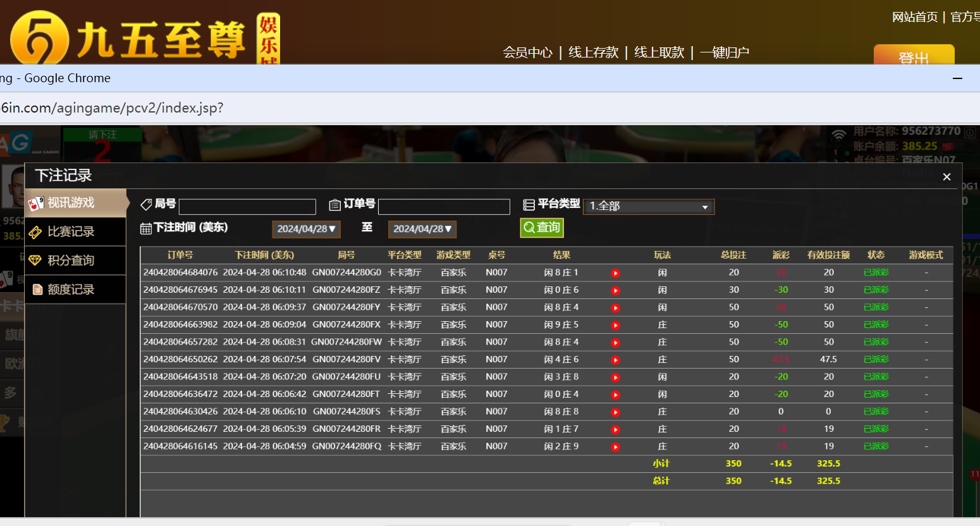
Task: Click the orange 登出 logout button
Action: click(914, 56)
